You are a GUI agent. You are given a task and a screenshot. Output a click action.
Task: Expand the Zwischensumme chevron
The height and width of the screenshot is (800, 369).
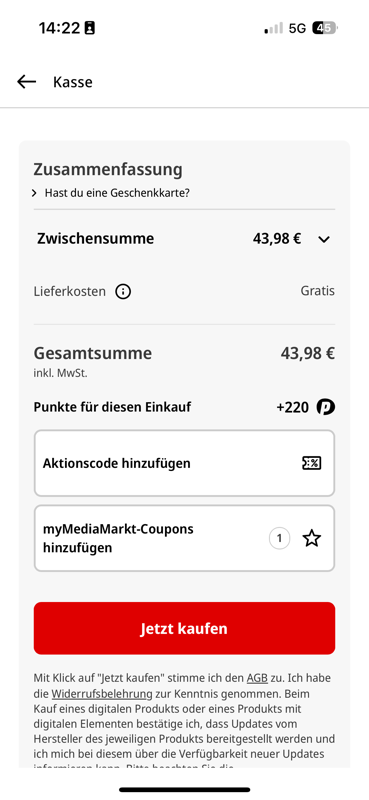click(324, 239)
